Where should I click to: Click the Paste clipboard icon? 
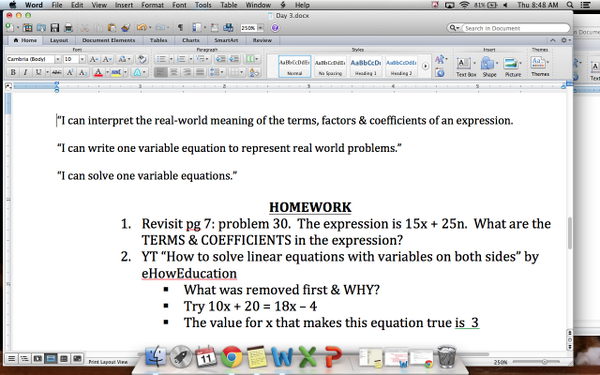coord(112,28)
